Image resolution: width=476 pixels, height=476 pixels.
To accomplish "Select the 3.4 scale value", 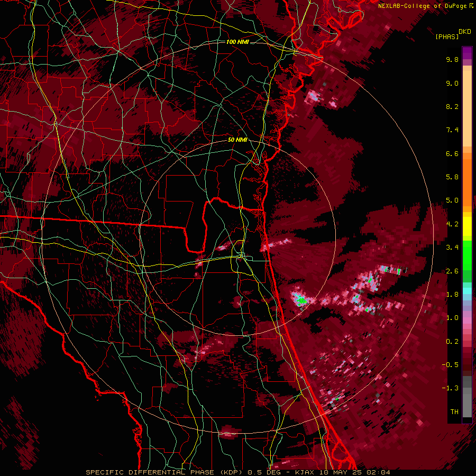I will point(452,248).
